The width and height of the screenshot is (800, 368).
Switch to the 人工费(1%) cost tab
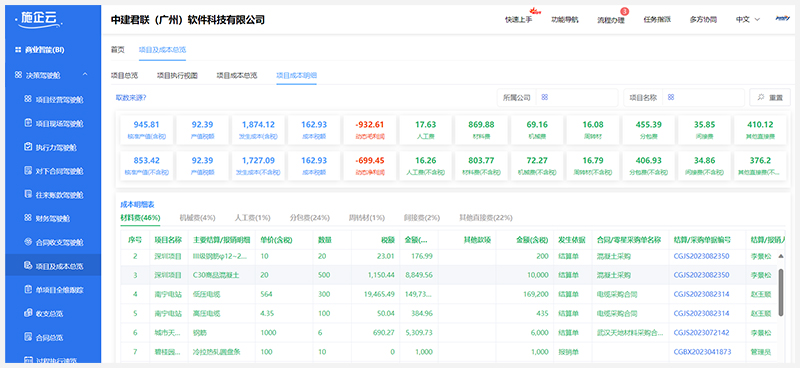click(253, 217)
